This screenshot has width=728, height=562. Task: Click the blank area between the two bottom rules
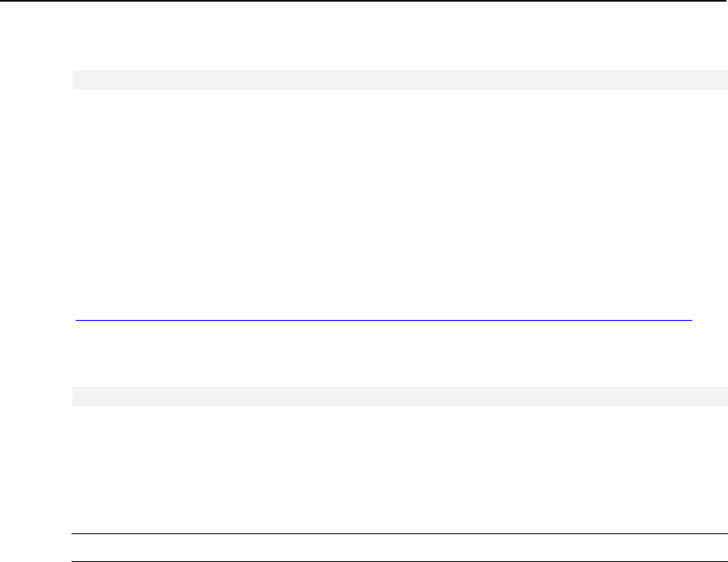(x=399, y=548)
